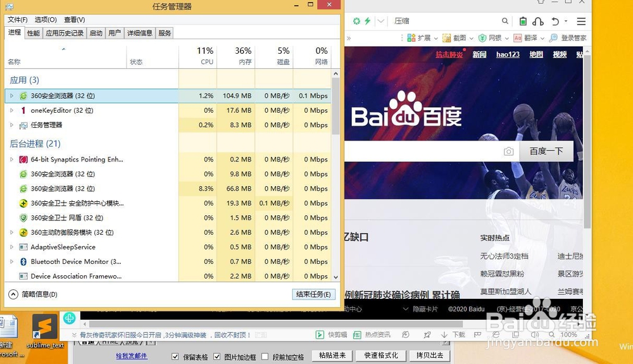Screen dimensions: 633x364
Task: Open the 截图 dropdown arrow
Action: [x=471, y=39]
